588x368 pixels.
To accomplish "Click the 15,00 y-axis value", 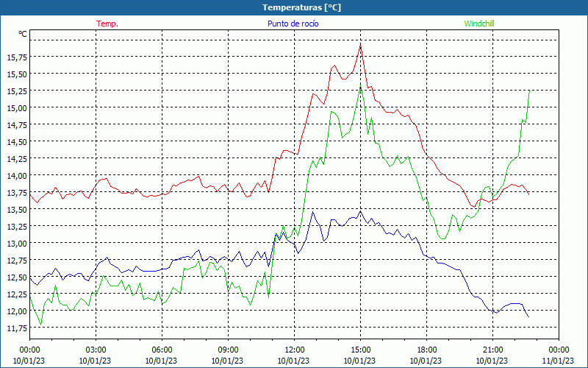I will pos(17,107).
